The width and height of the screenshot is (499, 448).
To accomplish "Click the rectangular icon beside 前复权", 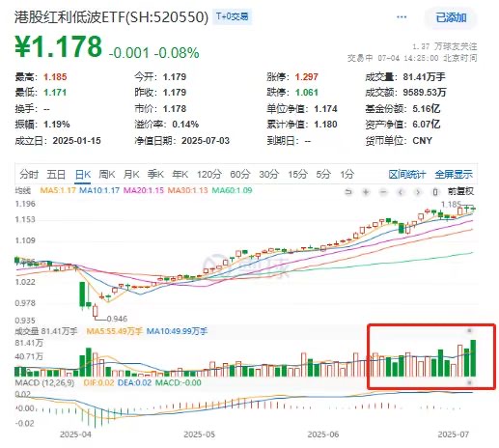I will [435, 192].
